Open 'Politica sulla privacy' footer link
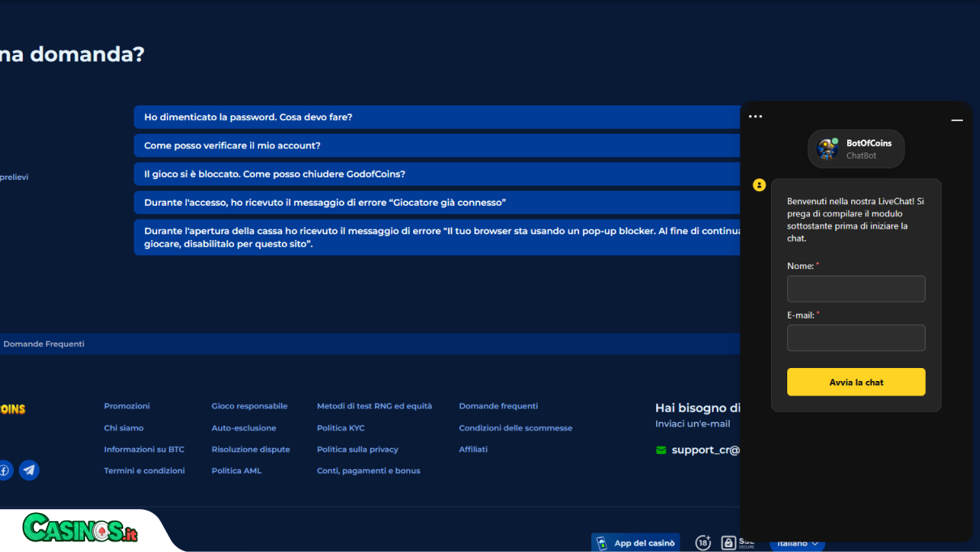The width and height of the screenshot is (980, 552). [358, 449]
